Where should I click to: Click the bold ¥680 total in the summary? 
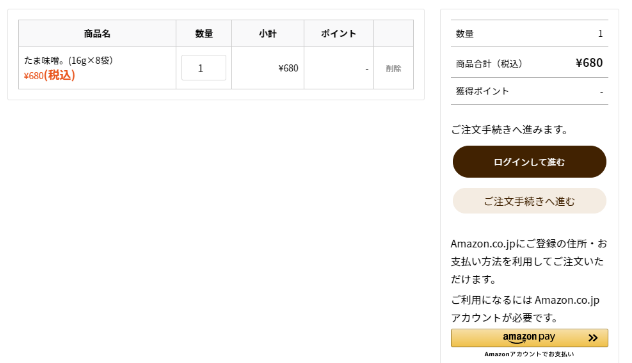[x=589, y=63]
